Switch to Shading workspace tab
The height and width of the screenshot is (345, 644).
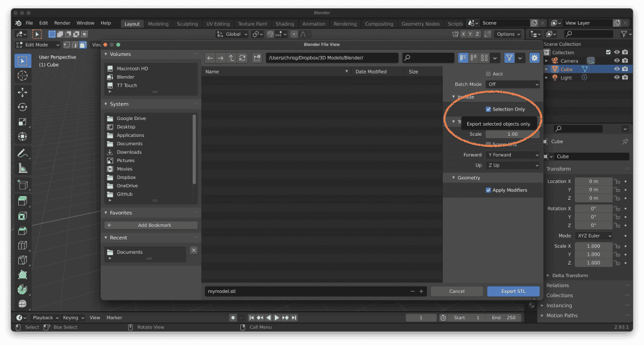[x=285, y=24]
